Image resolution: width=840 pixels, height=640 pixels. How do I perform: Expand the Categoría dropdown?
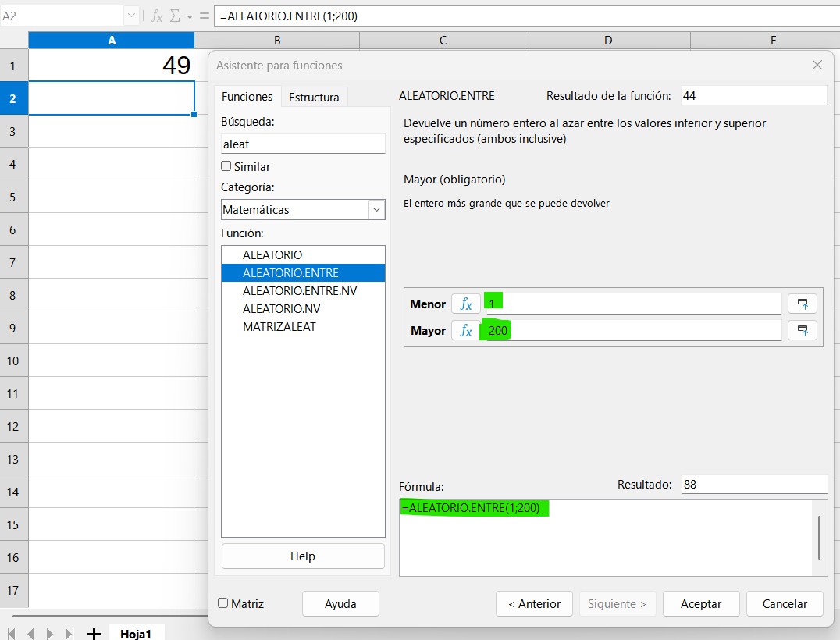(377, 209)
